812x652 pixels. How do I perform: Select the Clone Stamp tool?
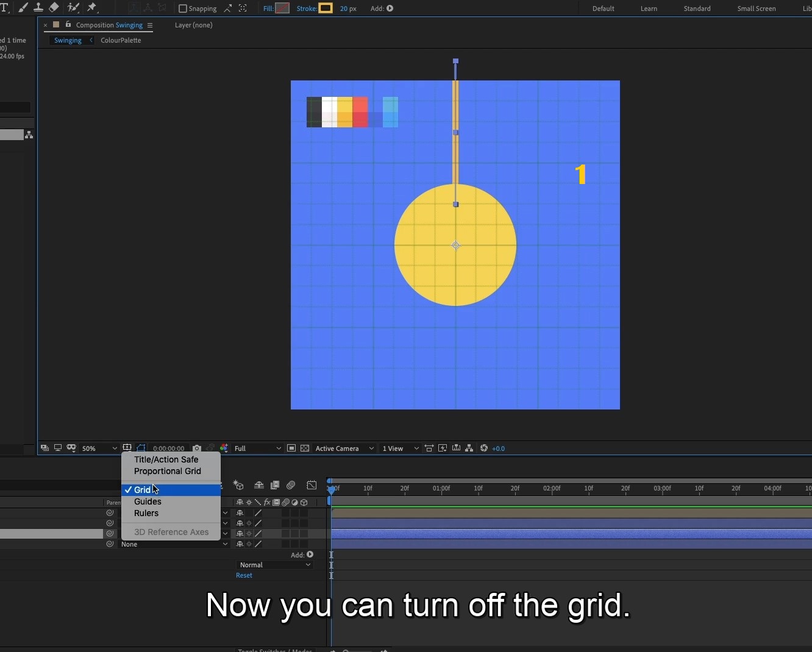click(x=38, y=8)
